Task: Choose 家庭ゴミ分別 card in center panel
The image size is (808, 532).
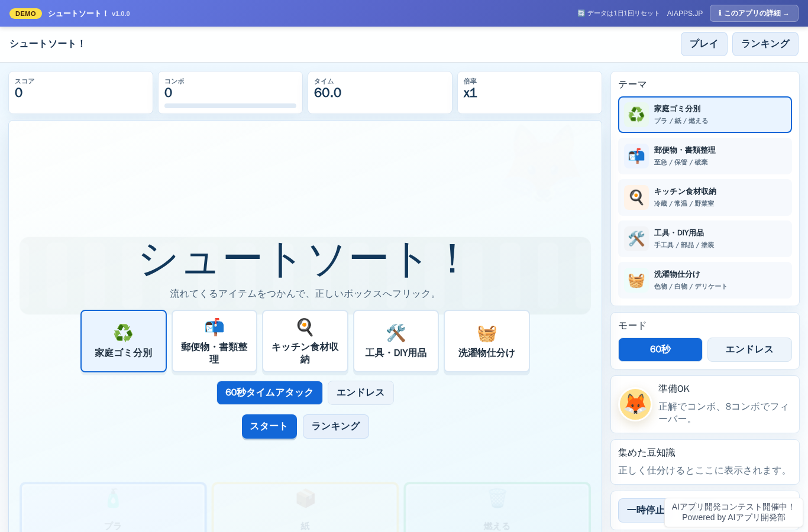Action: [124, 341]
